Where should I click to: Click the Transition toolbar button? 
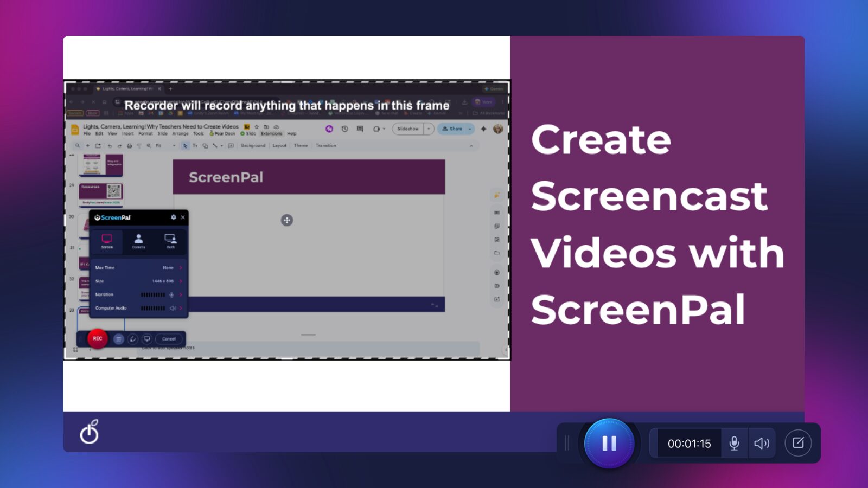pyautogui.click(x=325, y=146)
